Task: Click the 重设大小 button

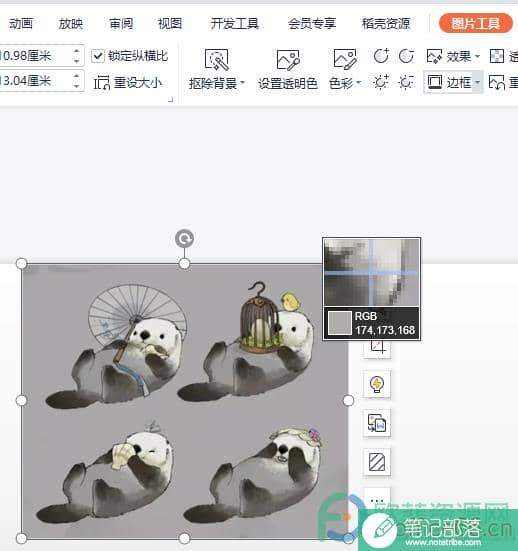Action: click(128, 83)
